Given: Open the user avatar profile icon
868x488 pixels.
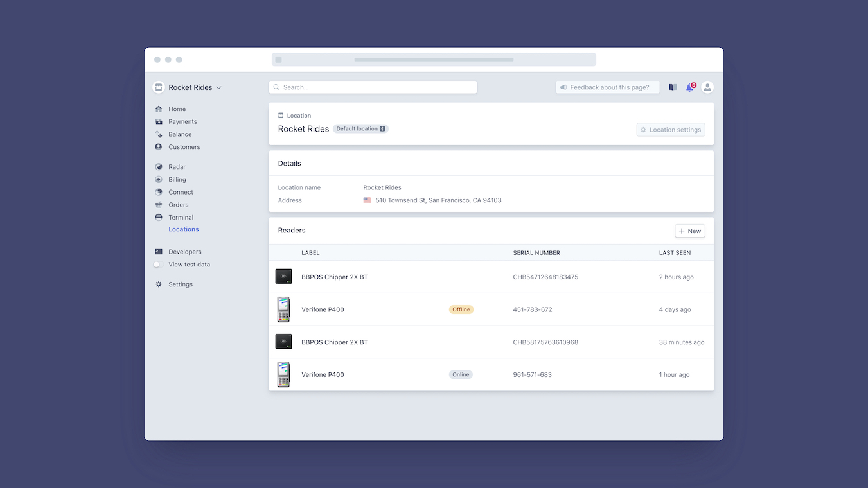Looking at the screenshot, I should click(707, 87).
